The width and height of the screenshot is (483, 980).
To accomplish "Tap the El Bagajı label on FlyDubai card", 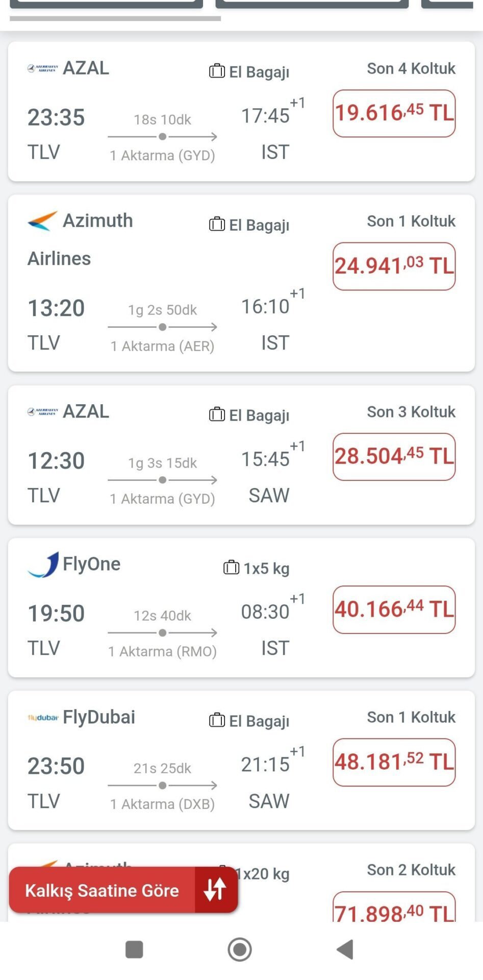I will coord(259,721).
